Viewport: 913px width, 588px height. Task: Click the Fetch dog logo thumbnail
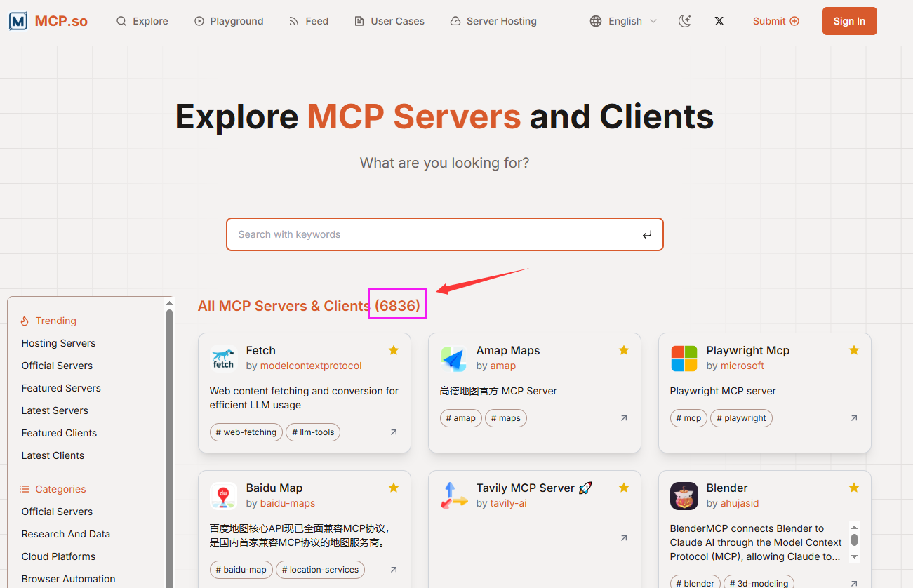pyautogui.click(x=224, y=359)
